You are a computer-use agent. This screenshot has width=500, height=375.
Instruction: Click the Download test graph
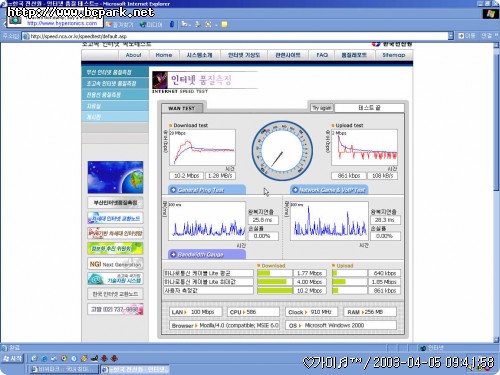(x=202, y=148)
